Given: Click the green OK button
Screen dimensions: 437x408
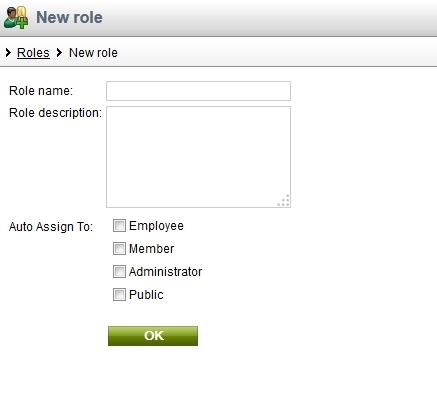Looking at the screenshot, I should [153, 336].
